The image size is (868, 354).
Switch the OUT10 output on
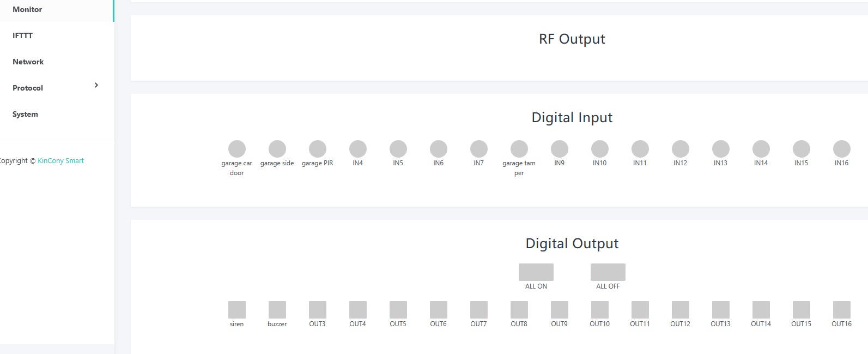click(x=599, y=310)
